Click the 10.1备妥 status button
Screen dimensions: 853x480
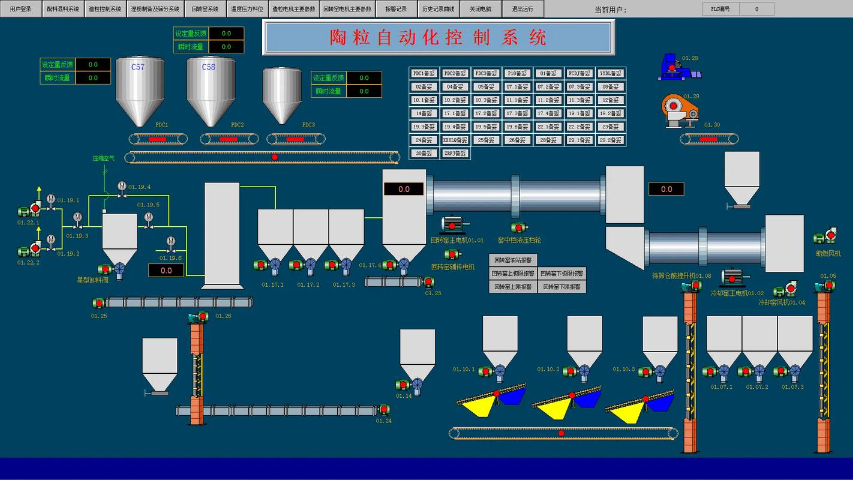423,100
